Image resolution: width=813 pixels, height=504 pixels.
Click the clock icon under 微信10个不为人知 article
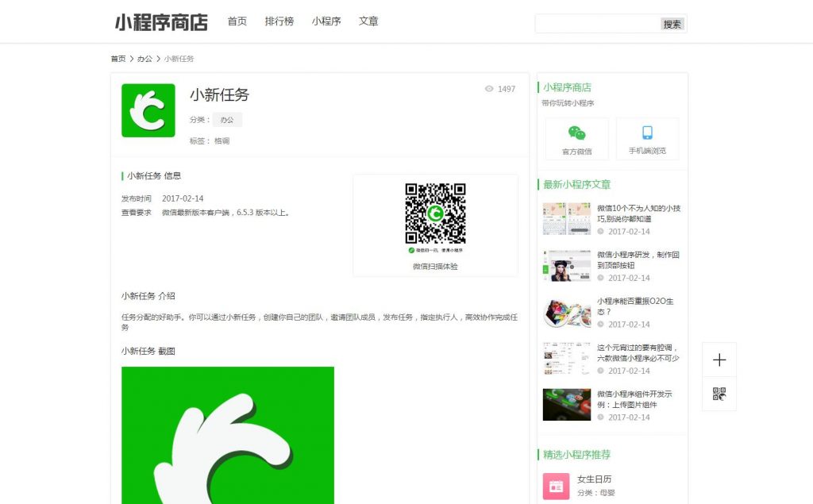coord(600,231)
